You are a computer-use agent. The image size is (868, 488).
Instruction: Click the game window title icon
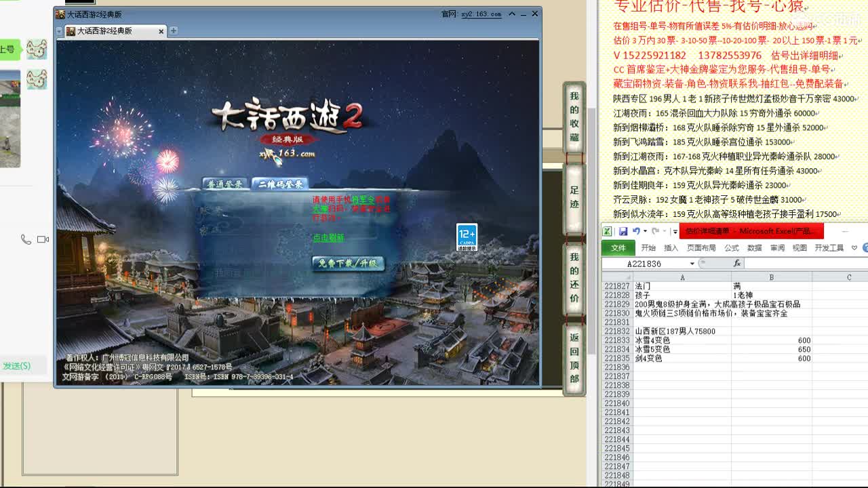point(60,14)
